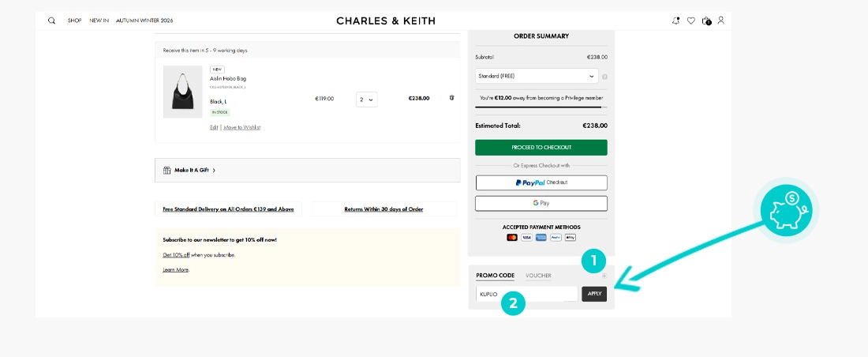Switch to the VOUCHER tab
Image resolution: width=868 pixels, height=357 pixels.
coord(538,276)
